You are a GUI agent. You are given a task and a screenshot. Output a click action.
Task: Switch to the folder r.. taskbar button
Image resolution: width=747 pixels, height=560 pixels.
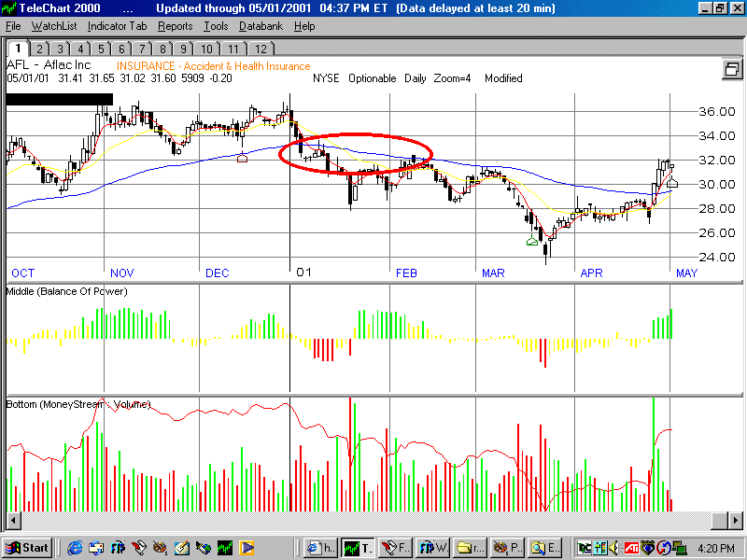[x=470, y=548]
